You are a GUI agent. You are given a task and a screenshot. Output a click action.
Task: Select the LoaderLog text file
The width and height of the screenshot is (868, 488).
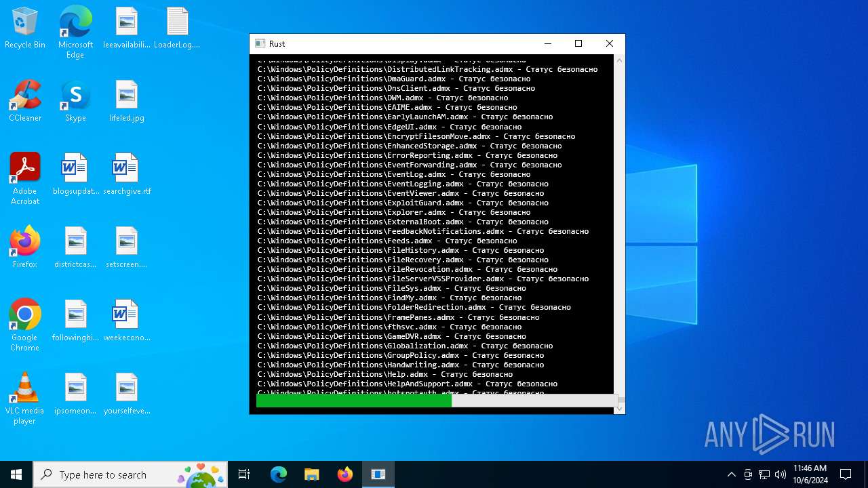click(177, 28)
